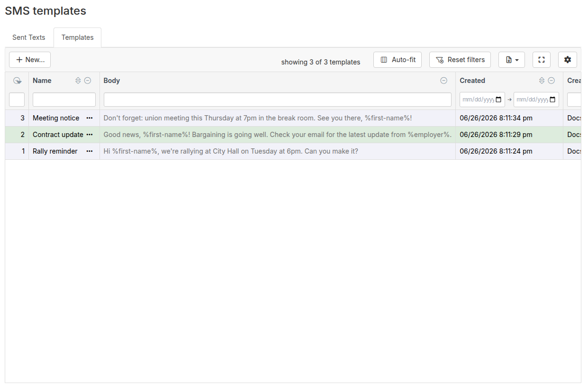Click row number 2 cell
The height and width of the screenshot is (384, 588).
[x=17, y=135]
